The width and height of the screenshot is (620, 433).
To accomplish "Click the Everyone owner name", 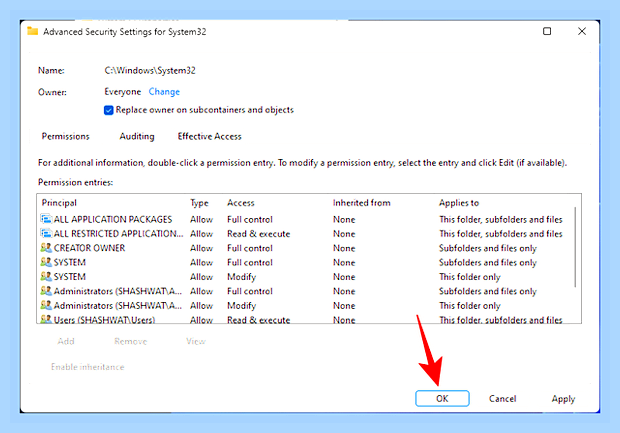I will 123,92.
